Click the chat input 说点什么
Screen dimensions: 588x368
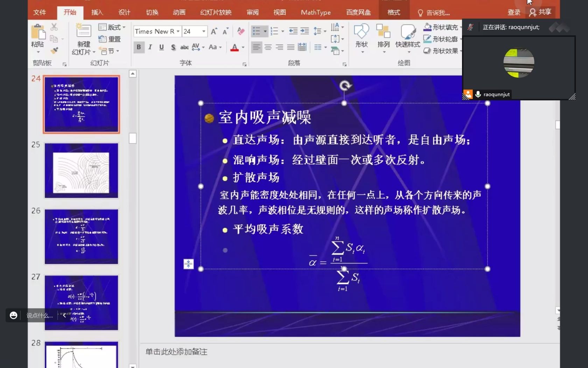point(40,315)
